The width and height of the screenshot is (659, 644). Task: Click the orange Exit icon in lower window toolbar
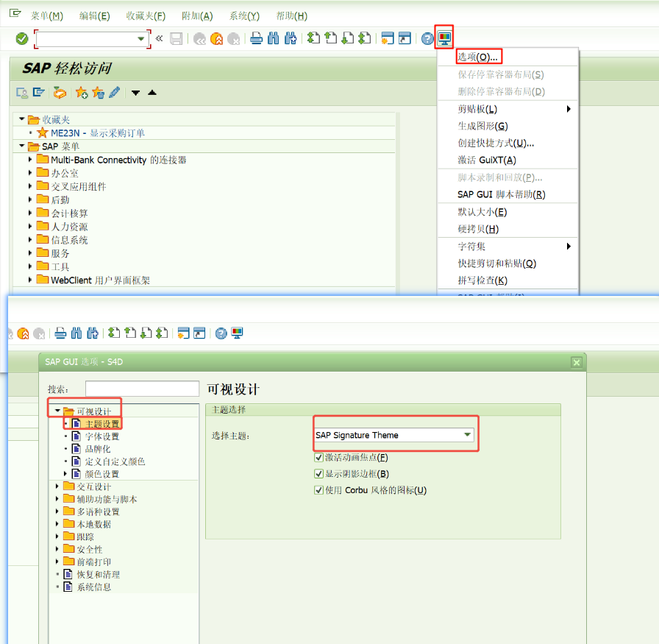point(23,334)
